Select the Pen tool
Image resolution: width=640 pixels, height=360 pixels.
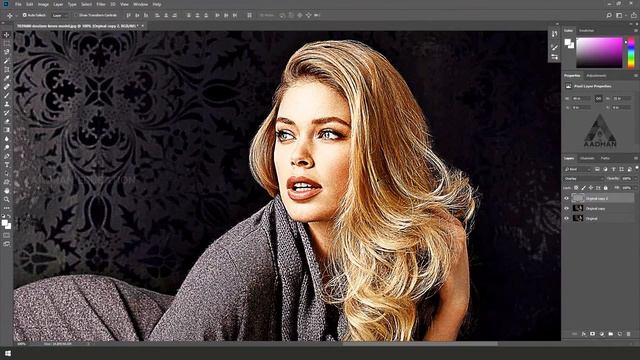pos(7,156)
